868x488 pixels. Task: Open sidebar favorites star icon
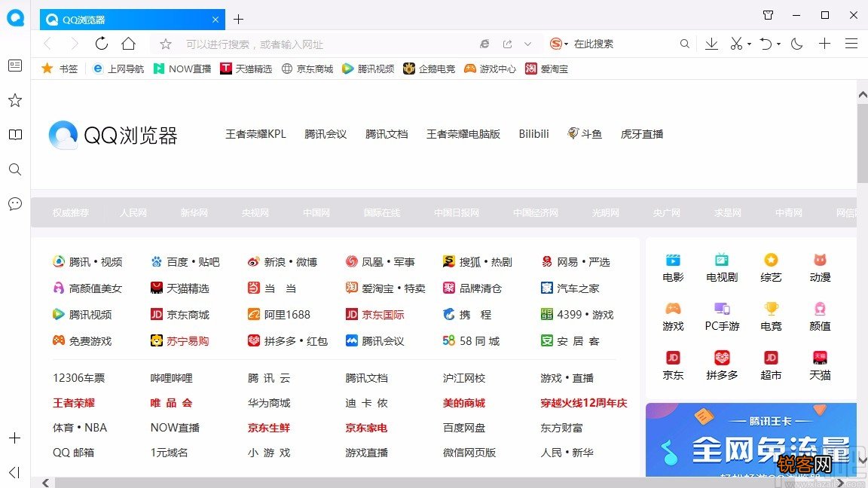click(x=15, y=100)
